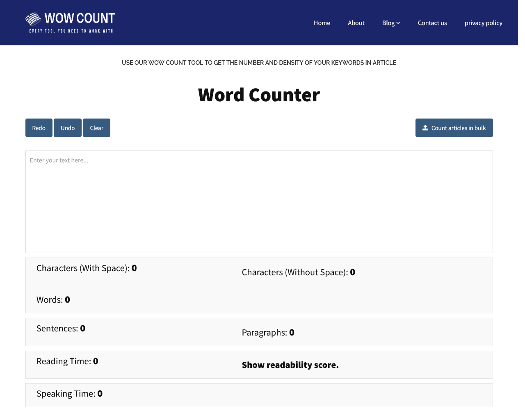Image resolution: width=525 pixels, height=420 pixels.
Task: Focus the Enter your text here field
Action: pyautogui.click(x=259, y=202)
